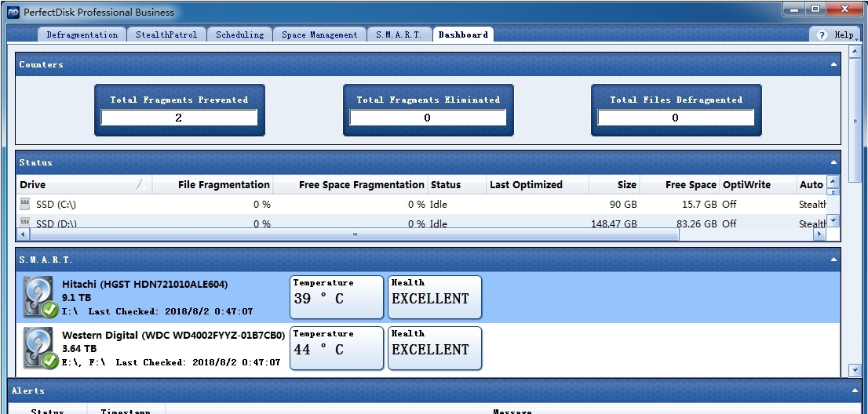This screenshot has width=868, height=414.
Task: Select the Dashboard tab
Action: click(463, 34)
